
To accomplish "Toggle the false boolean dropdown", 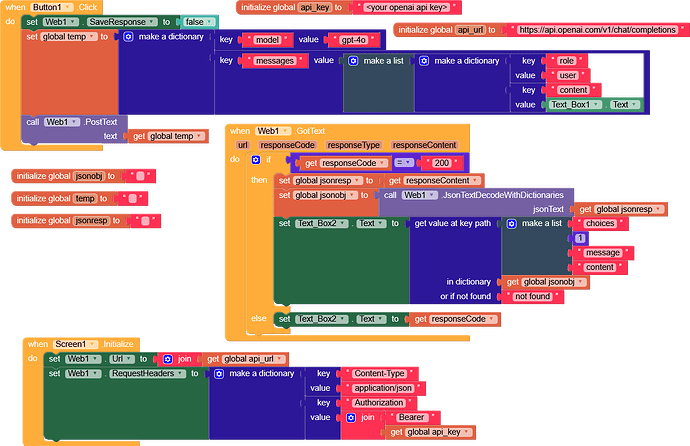I will [x=199, y=22].
